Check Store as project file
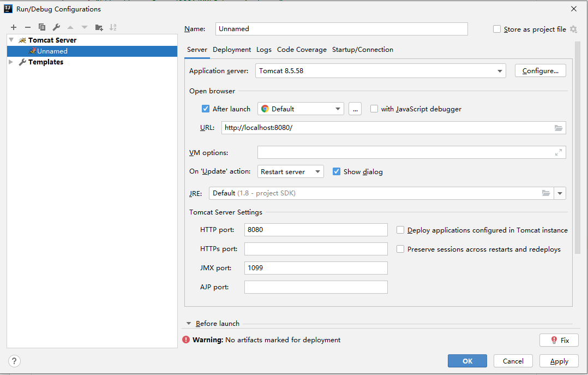The width and height of the screenshot is (588, 375). point(497,29)
